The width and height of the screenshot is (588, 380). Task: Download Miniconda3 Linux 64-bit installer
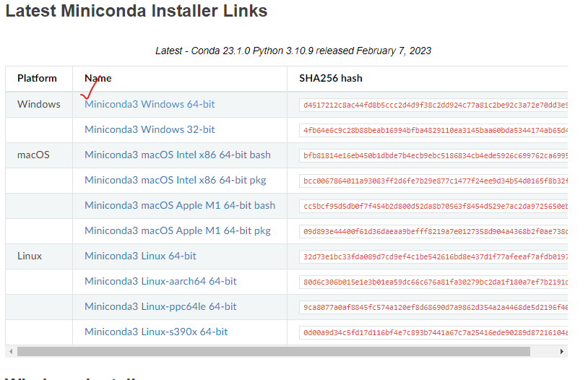[140, 256]
